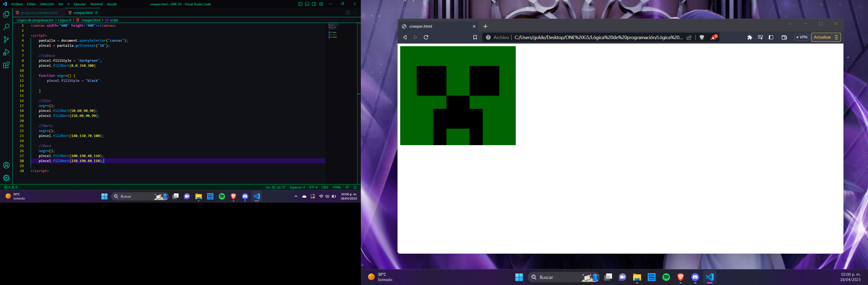Screen dimensions: 868x285
Task: Open Source Control view in VS Code
Action: pyautogui.click(x=6, y=40)
